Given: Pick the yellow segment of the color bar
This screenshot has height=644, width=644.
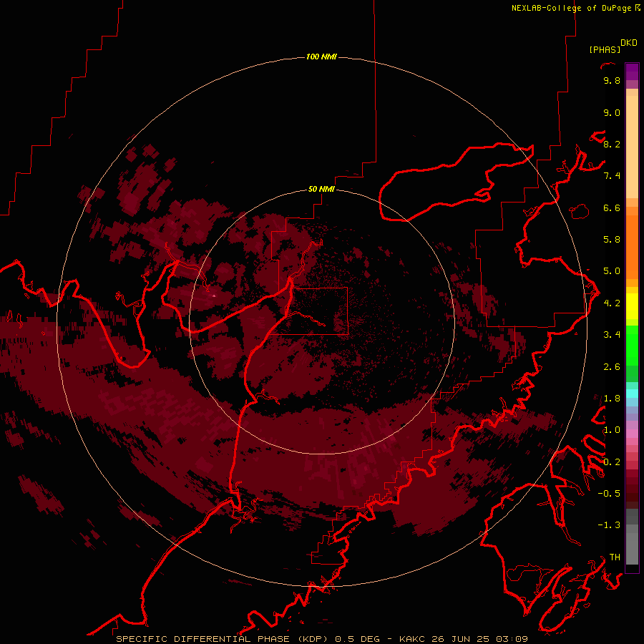Looking at the screenshot, I should point(632,306).
